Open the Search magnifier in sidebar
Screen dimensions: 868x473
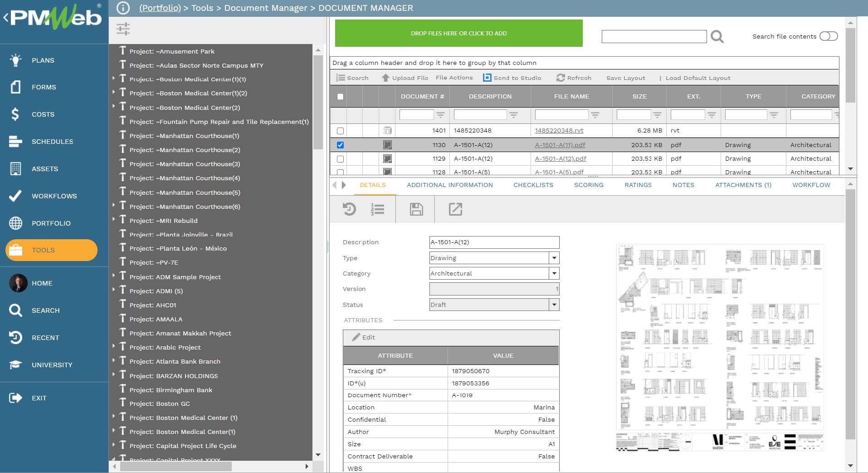15,310
